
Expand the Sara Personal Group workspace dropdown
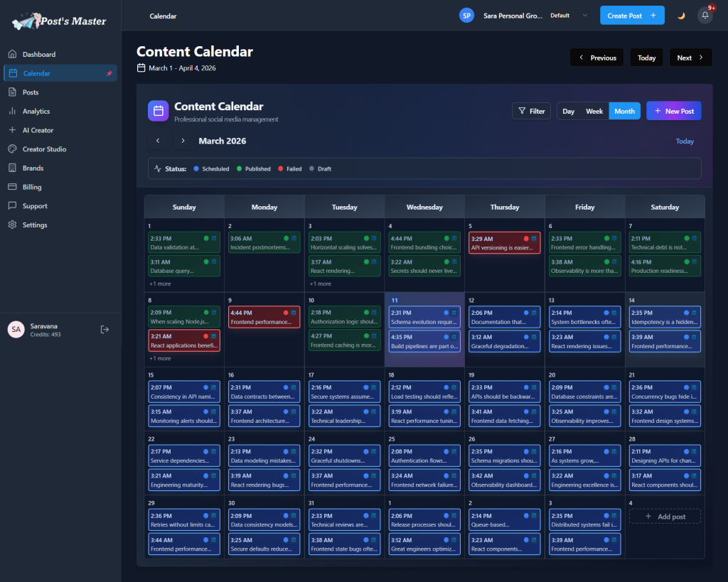tap(585, 16)
